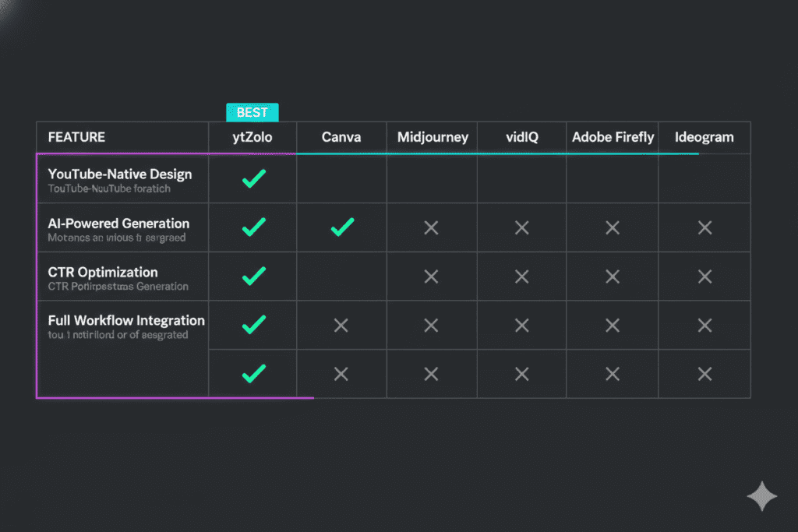Click the Full Workflow Integration feature title

pos(126,320)
